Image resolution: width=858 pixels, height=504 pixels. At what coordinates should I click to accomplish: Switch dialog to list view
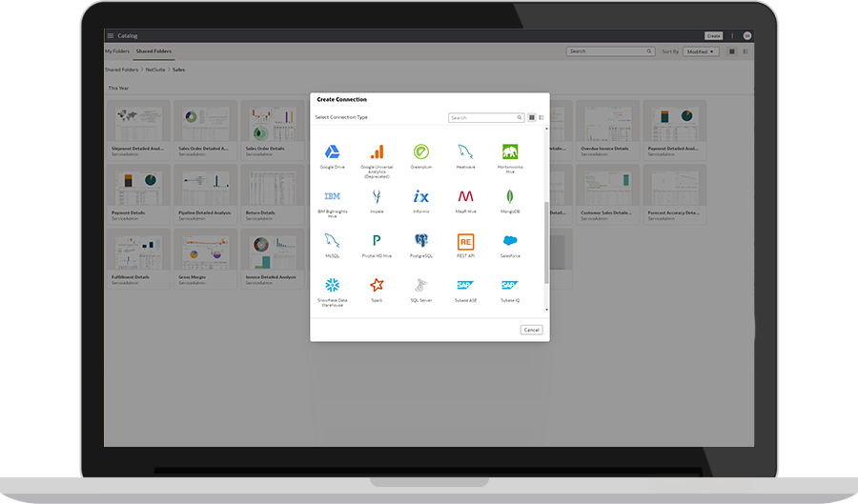(x=541, y=117)
